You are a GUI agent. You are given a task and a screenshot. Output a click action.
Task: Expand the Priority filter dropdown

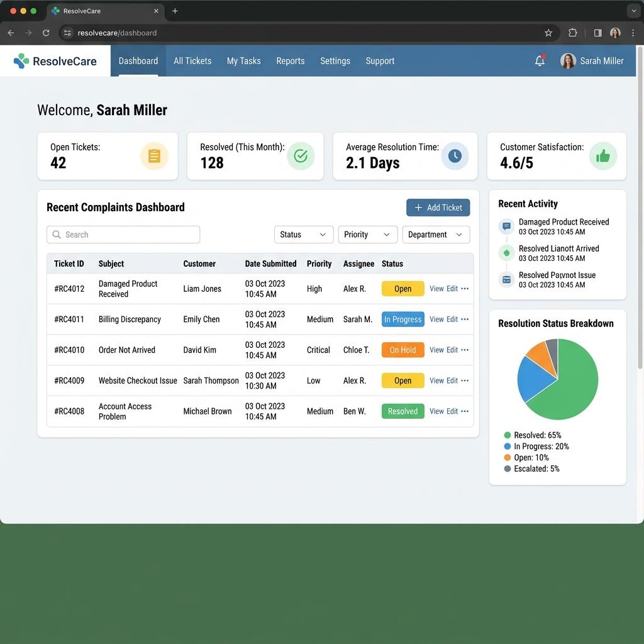point(367,235)
